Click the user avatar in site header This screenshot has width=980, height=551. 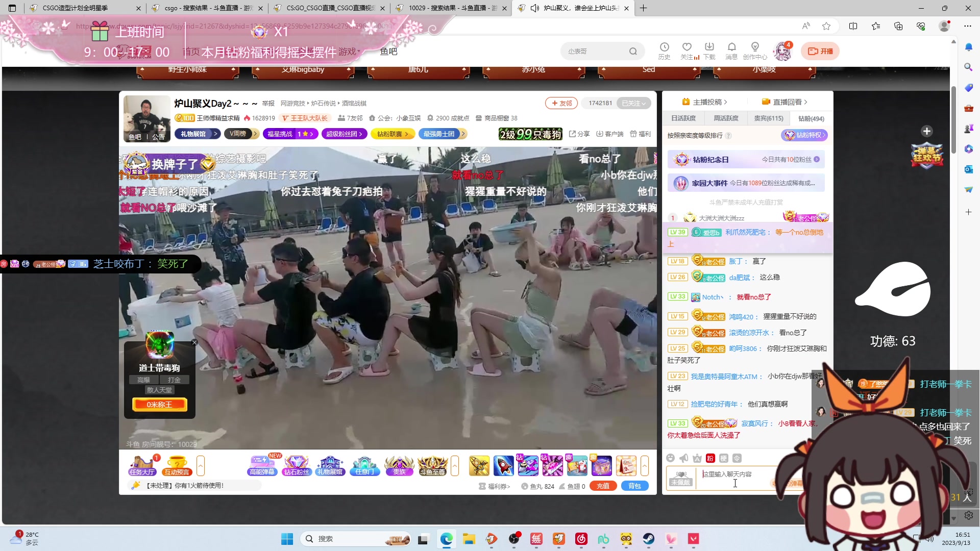tap(782, 51)
